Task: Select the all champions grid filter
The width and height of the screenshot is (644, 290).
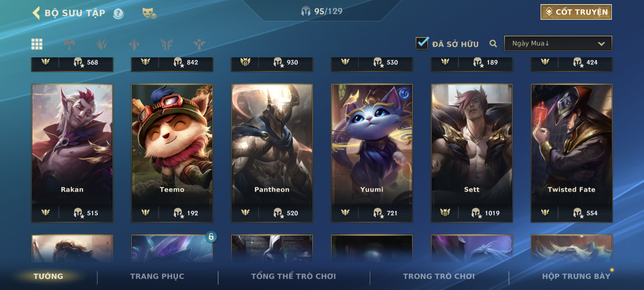Action: (x=37, y=44)
